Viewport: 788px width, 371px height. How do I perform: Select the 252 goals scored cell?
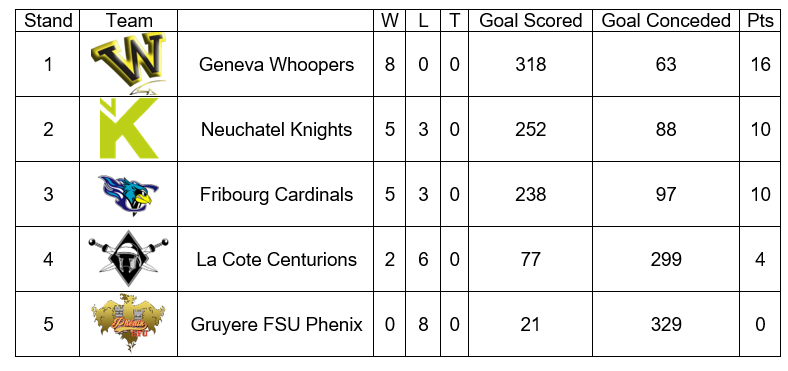[x=531, y=130]
